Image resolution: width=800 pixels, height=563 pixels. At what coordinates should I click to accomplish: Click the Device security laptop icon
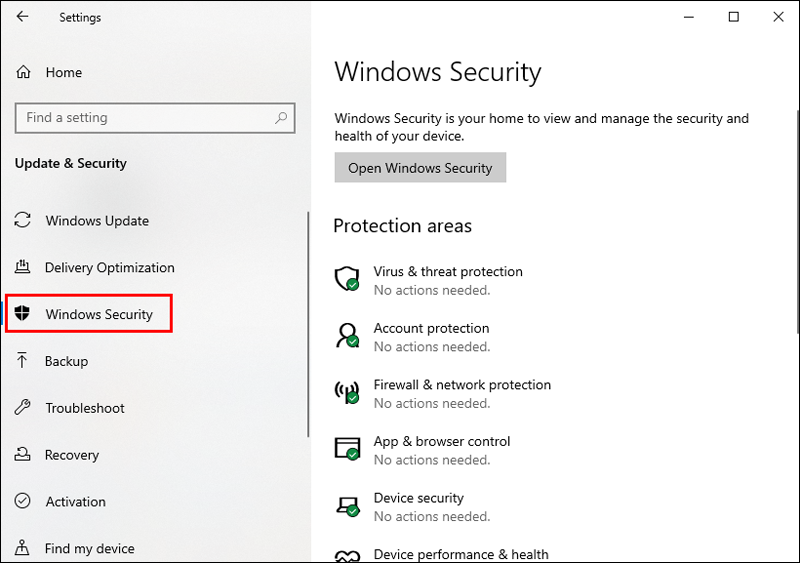tap(347, 504)
